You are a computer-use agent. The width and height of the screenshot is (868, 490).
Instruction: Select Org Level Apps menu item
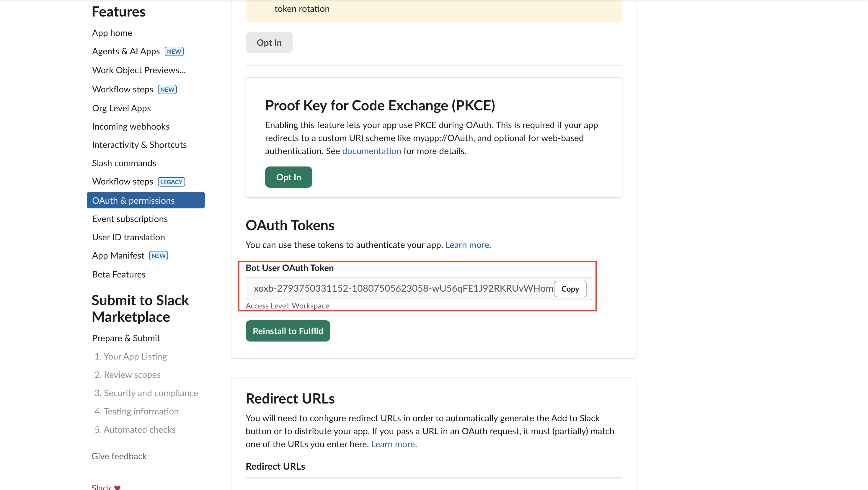[x=121, y=108]
